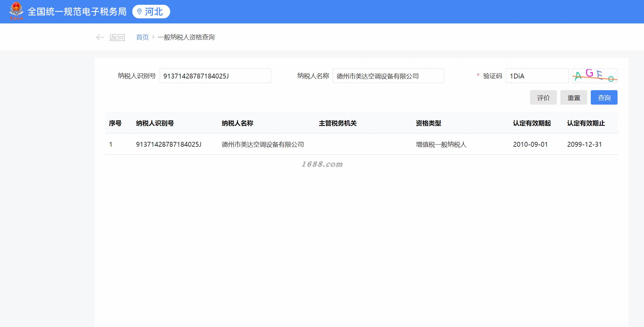Screen dimensions: 644x327
Task: Open the 河北 region selector
Action: [x=151, y=12]
